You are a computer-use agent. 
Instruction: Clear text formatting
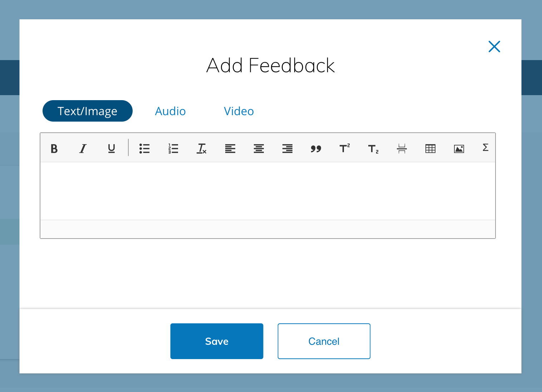point(202,148)
